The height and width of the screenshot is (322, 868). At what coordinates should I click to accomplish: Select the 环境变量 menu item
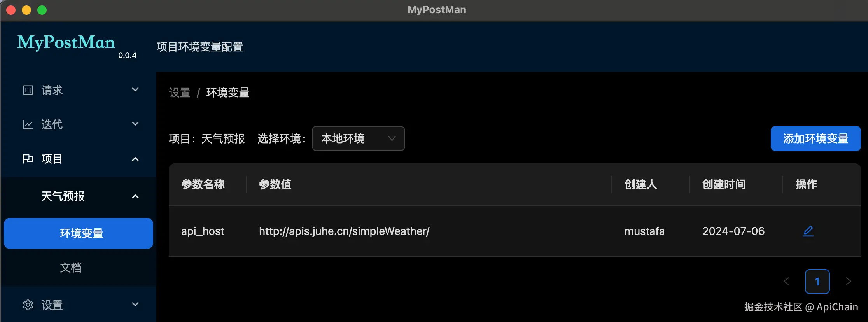point(79,233)
